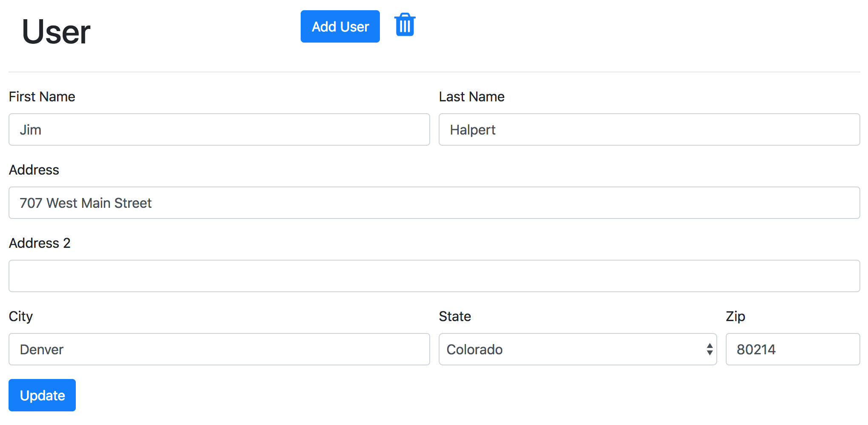Click the trash delete user icon
Image resolution: width=868 pixels, height=425 pixels.
point(405,25)
